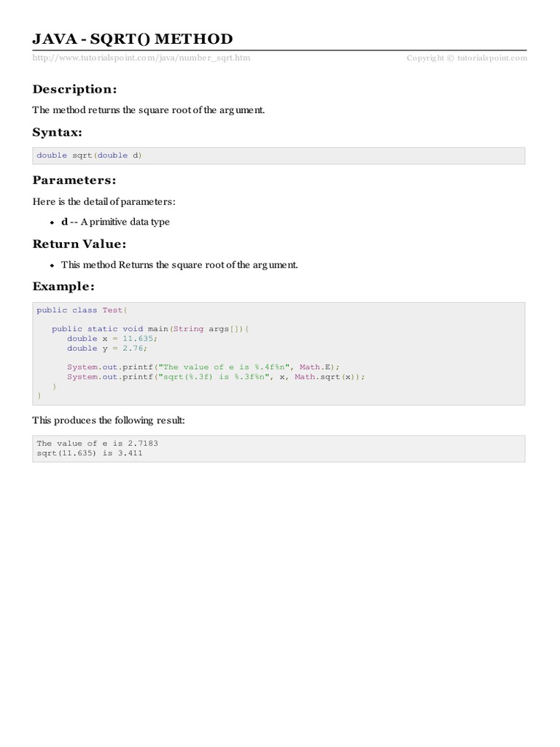Image resolution: width=560 pixels, height=747 pixels.
Task: Click the Syntax heading
Action: (x=57, y=132)
